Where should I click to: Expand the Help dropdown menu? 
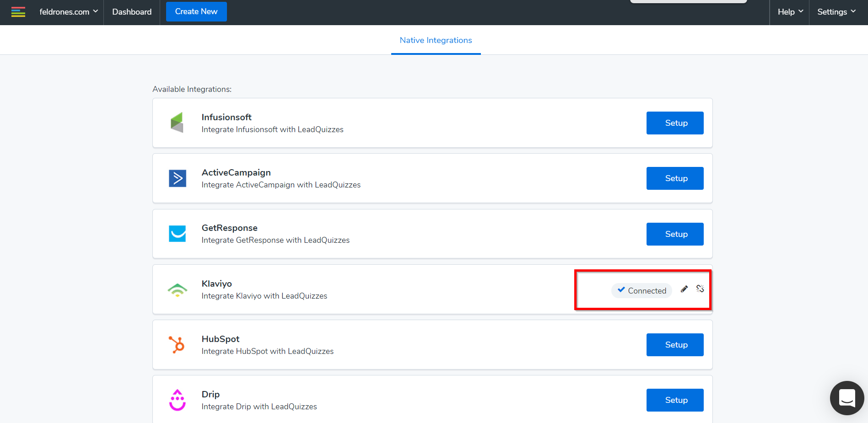point(790,12)
